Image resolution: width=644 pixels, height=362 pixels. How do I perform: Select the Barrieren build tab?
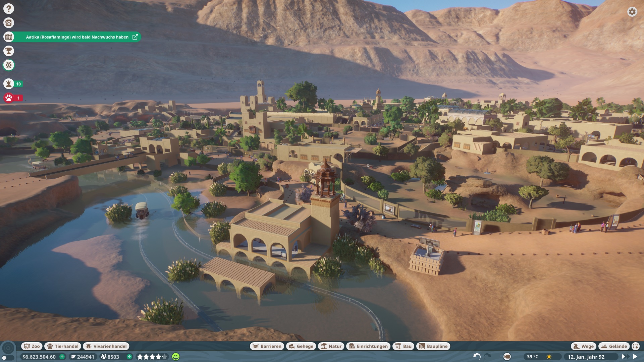[267, 346]
